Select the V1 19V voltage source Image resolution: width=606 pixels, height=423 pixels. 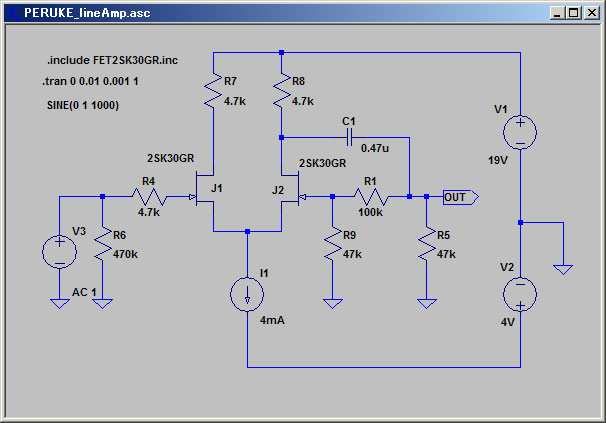pos(520,132)
